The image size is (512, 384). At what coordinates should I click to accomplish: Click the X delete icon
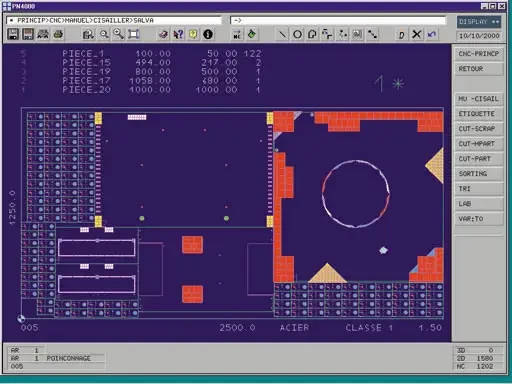[x=416, y=34]
